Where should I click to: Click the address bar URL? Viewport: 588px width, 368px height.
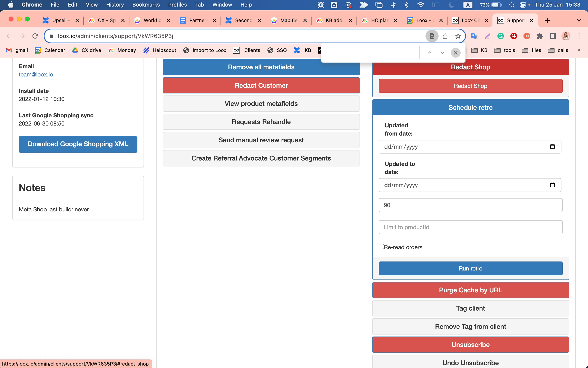click(x=115, y=36)
